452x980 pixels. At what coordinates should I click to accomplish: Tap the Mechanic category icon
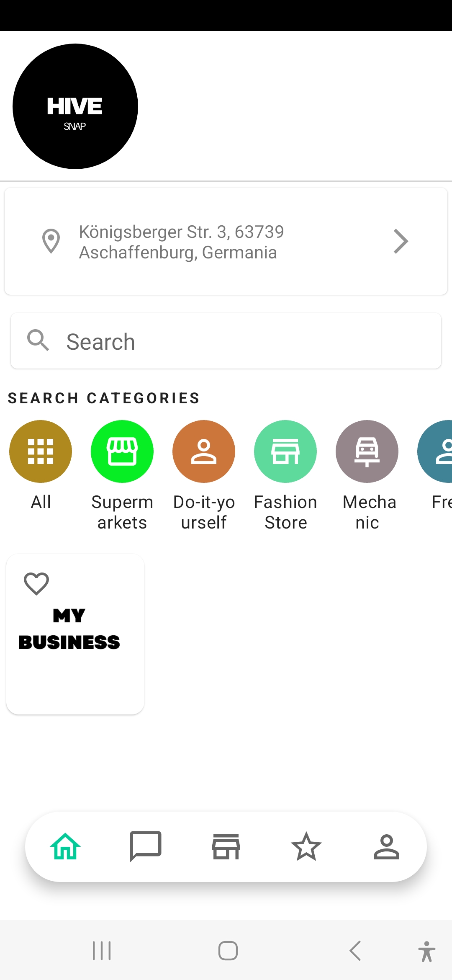pyautogui.click(x=367, y=451)
